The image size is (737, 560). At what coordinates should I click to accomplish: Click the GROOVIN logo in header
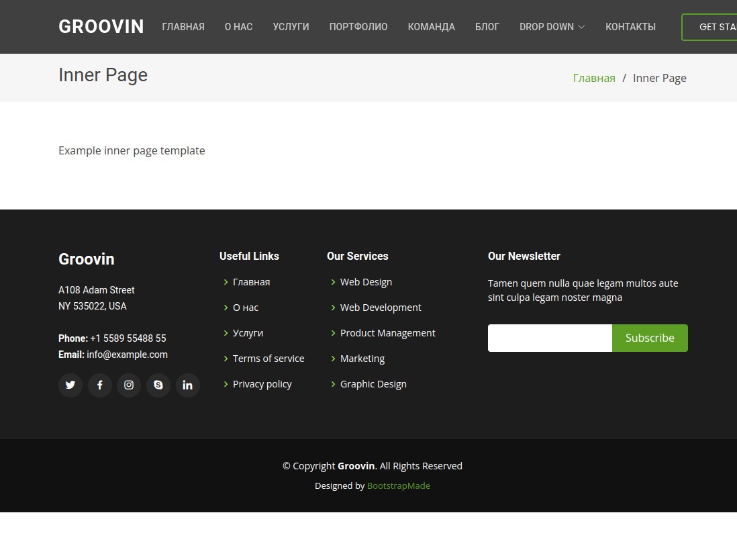pyautogui.click(x=101, y=27)
